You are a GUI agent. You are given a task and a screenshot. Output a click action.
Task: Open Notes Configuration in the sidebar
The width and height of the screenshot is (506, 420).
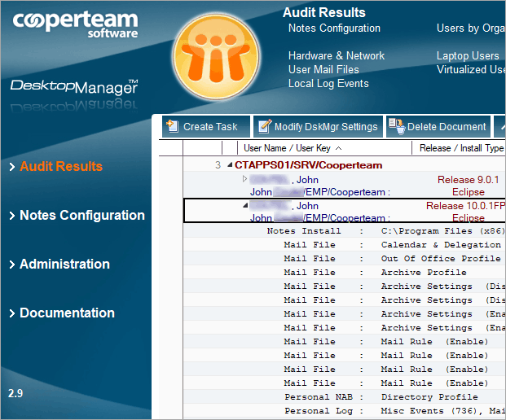pyautogui.click(x=82, y=216)
